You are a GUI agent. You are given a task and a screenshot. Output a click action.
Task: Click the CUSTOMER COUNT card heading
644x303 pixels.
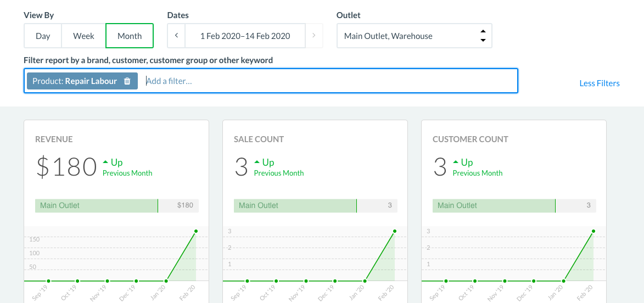point(471,139)
